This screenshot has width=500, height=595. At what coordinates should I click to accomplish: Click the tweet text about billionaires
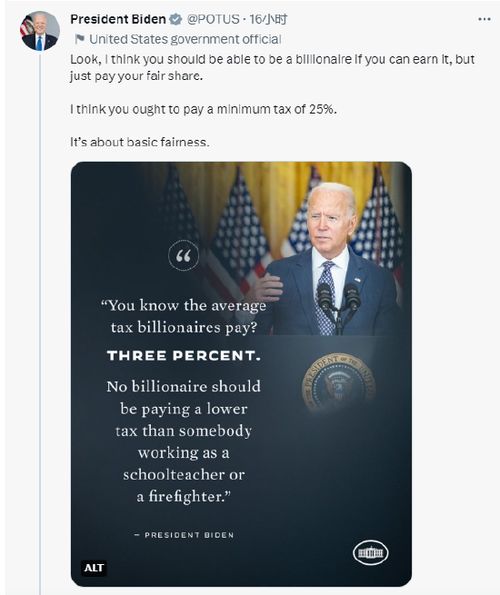272,68
